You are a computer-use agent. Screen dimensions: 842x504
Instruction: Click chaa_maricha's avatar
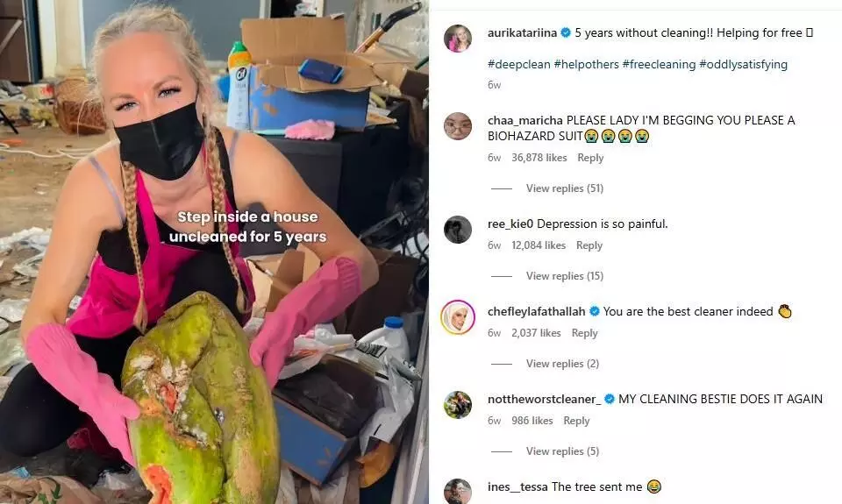tap(458, 126)
